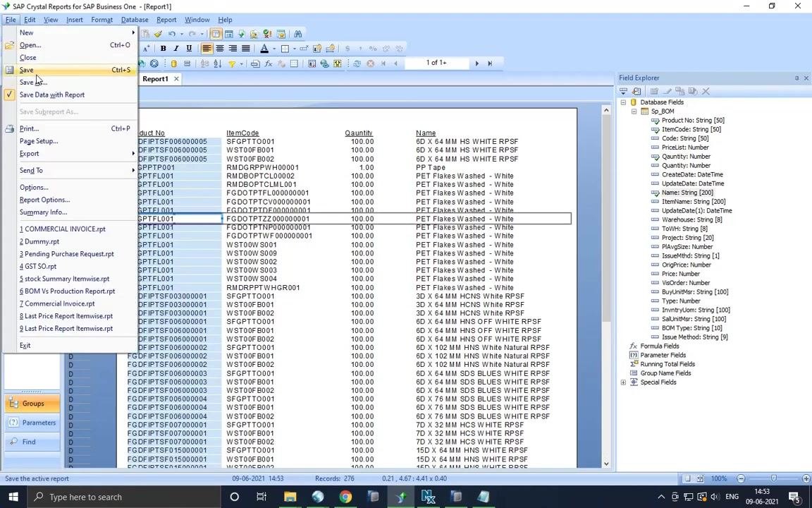
Task: Click the Format Painter brush icon
Action: point(158,34)
